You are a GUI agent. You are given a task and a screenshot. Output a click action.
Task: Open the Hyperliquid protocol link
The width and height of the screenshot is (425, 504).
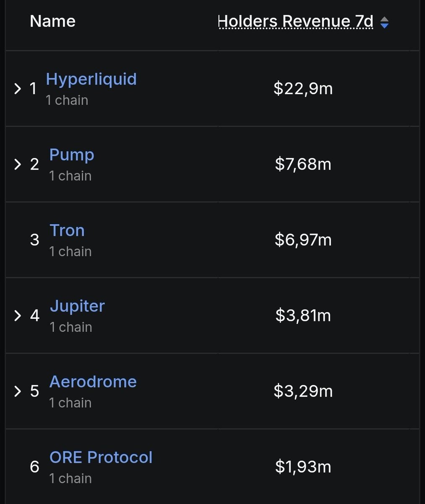(91, 79)
